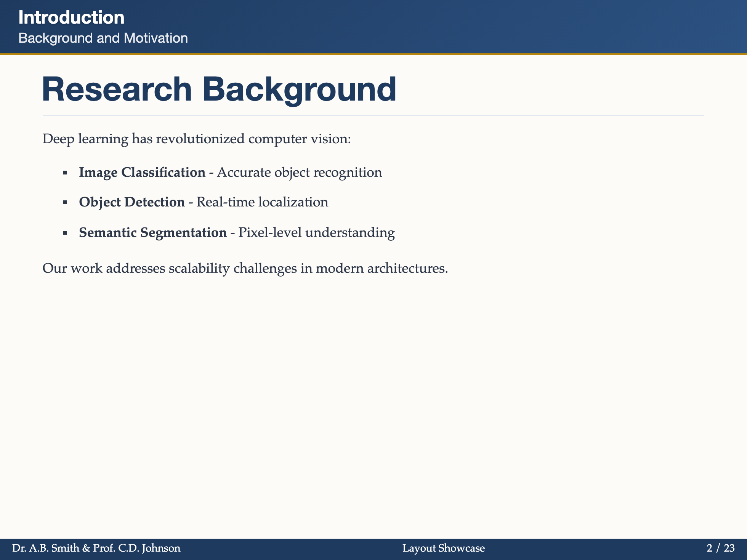Image resolution: width=747 pixels, height=560 pixels.
Task: Click the Layout Showcase footer title
Action: [x=443, y=548]
